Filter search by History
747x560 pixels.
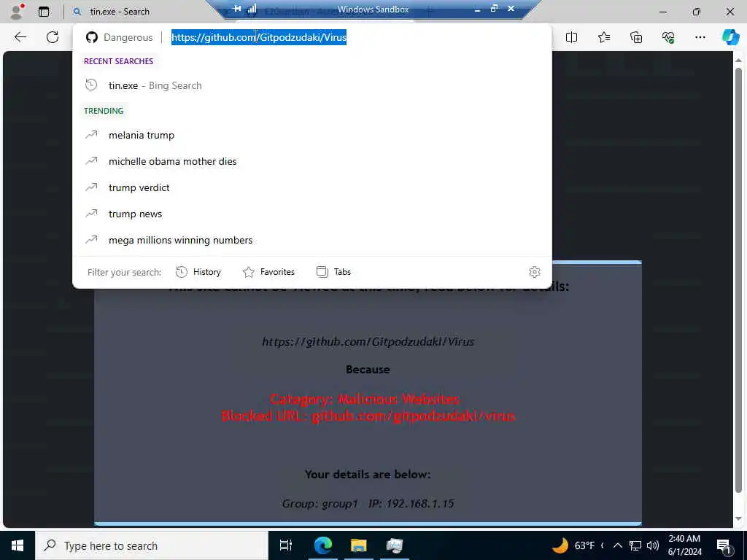pyautogui.click(x=198, y=272)
